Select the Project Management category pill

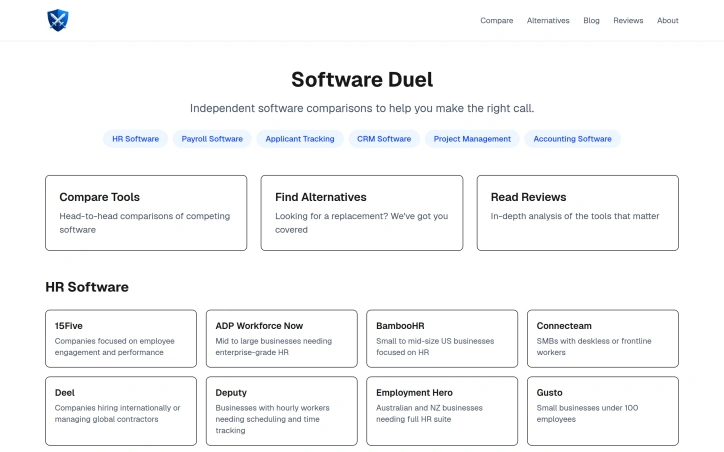tap(472, 139)
